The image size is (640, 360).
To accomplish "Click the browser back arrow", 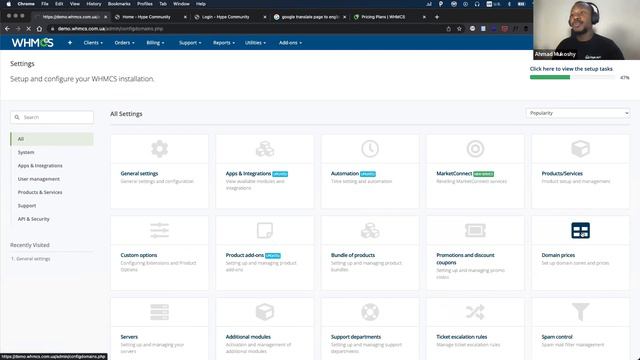I will (x=7, y=29).
